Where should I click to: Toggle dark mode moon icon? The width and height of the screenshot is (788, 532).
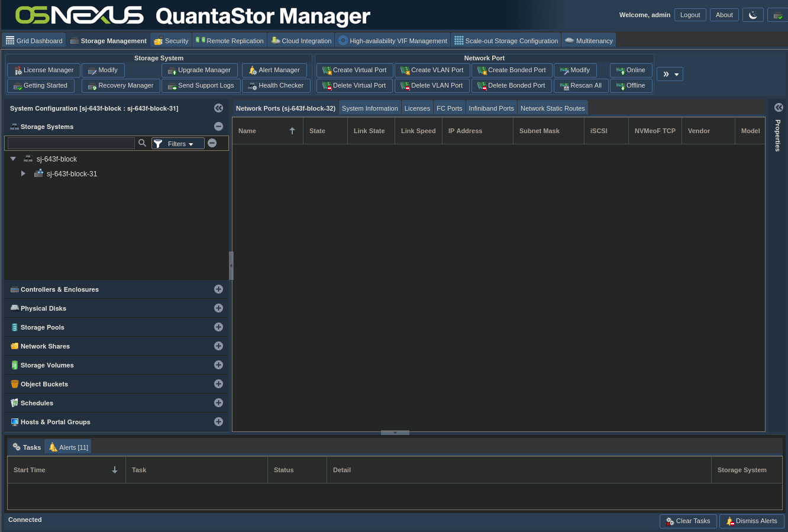(x=753, y=15)
